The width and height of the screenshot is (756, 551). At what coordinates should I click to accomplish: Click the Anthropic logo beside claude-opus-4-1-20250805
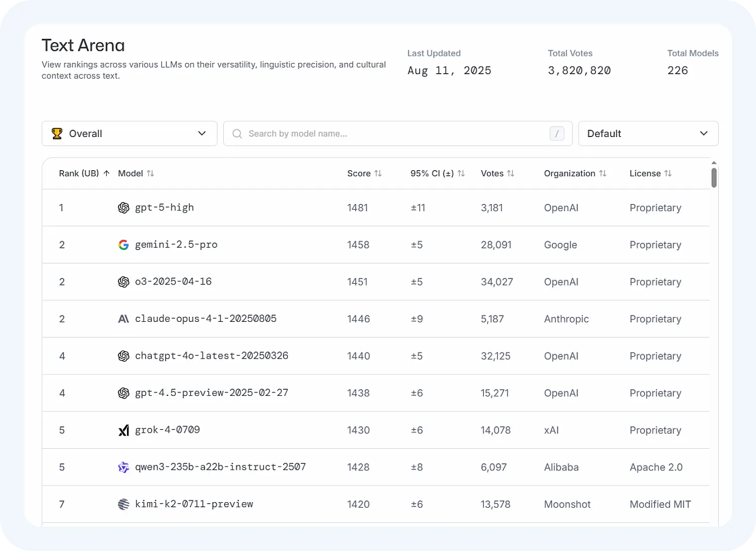(123, 319)
